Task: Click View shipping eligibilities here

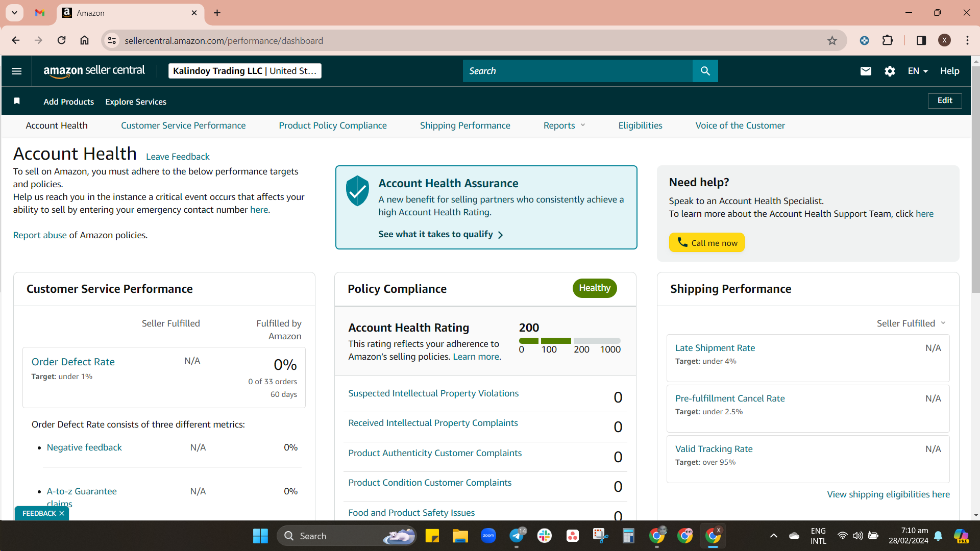Action: (889, 494)
